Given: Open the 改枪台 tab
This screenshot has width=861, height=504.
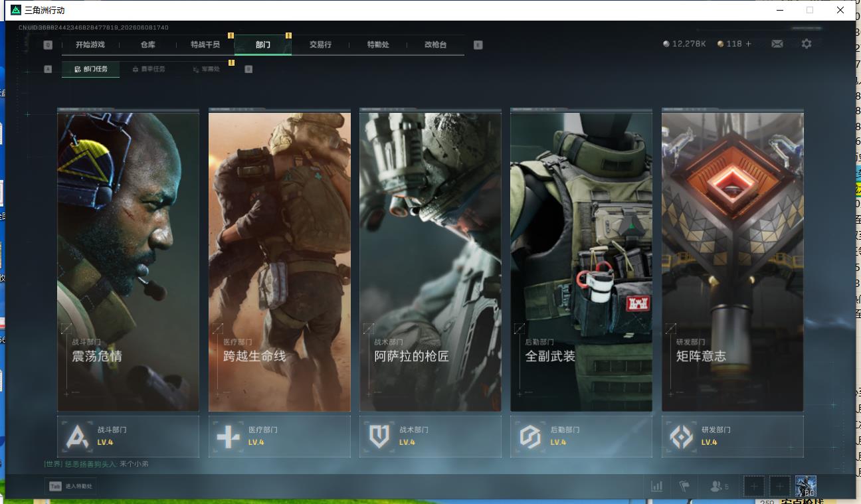Looking at the screenshot, I should tap(435, 44).
